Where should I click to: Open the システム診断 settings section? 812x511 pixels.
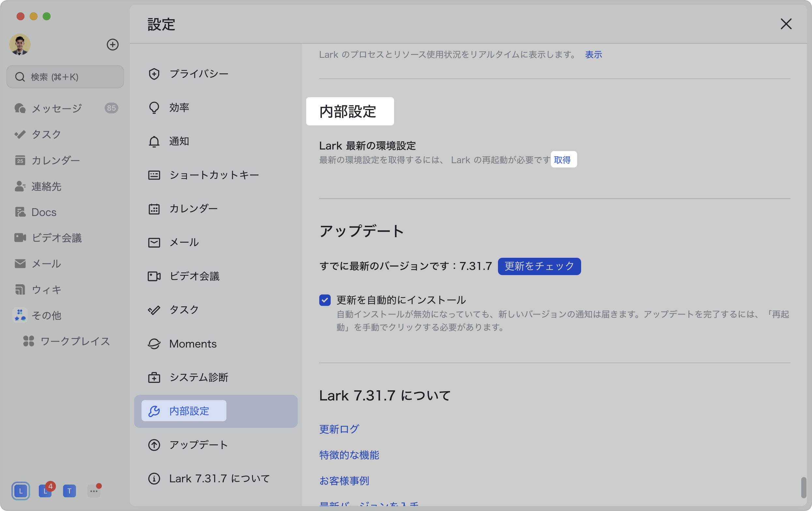click(199, 377)
